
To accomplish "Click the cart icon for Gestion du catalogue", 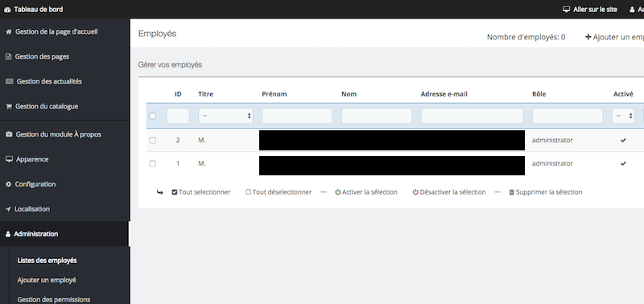I will [x=9, y=107].
